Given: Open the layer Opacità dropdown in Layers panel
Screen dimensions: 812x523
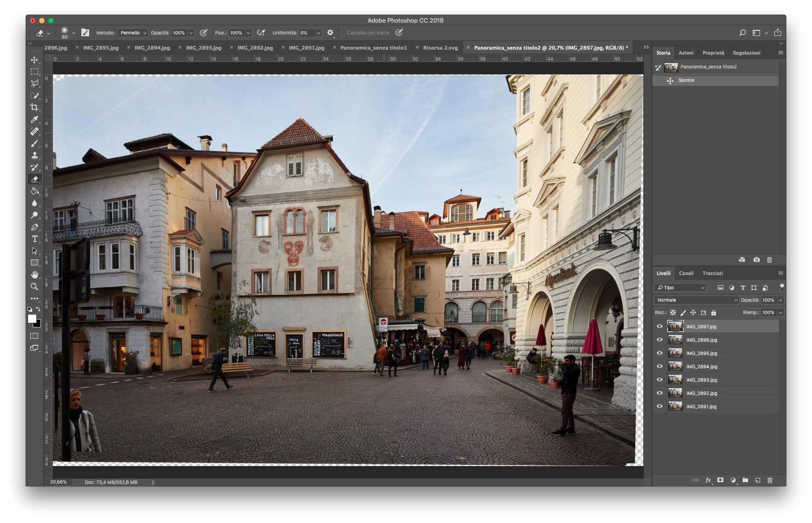Looking at the screenshot, I should [780, 300].
